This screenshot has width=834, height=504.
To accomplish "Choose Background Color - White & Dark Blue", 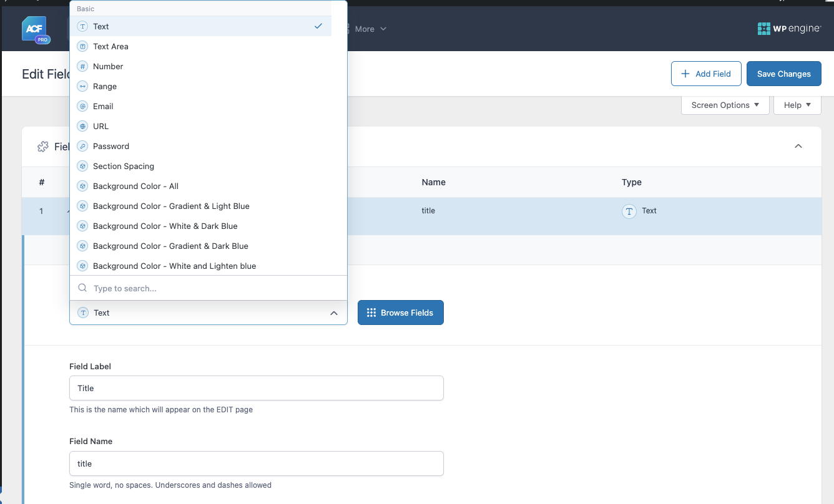I will coord(165,226).
